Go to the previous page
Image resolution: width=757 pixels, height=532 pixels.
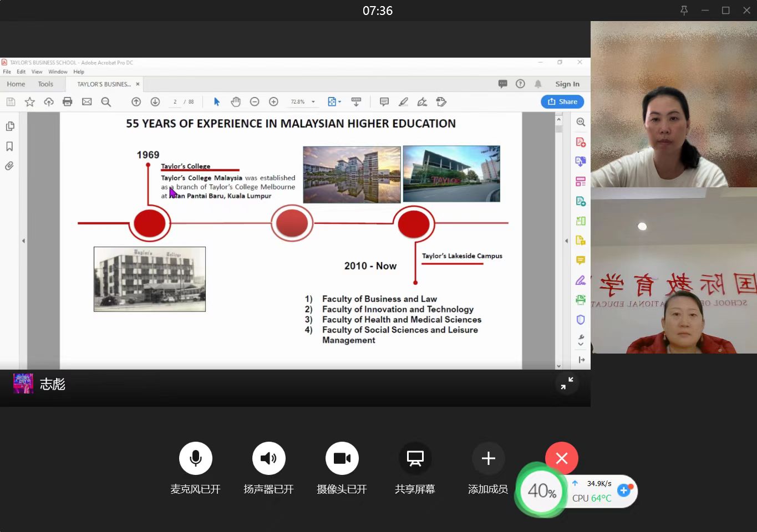click(136, 102)
